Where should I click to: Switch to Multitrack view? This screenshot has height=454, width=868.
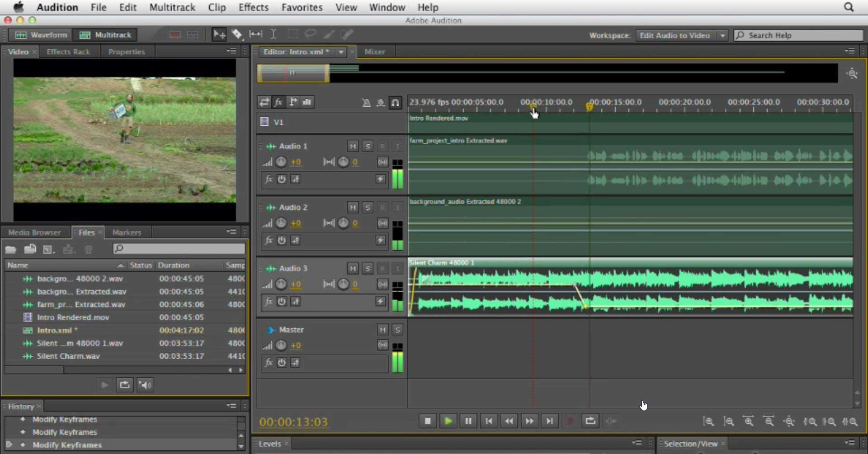click(x=105, y=35)
